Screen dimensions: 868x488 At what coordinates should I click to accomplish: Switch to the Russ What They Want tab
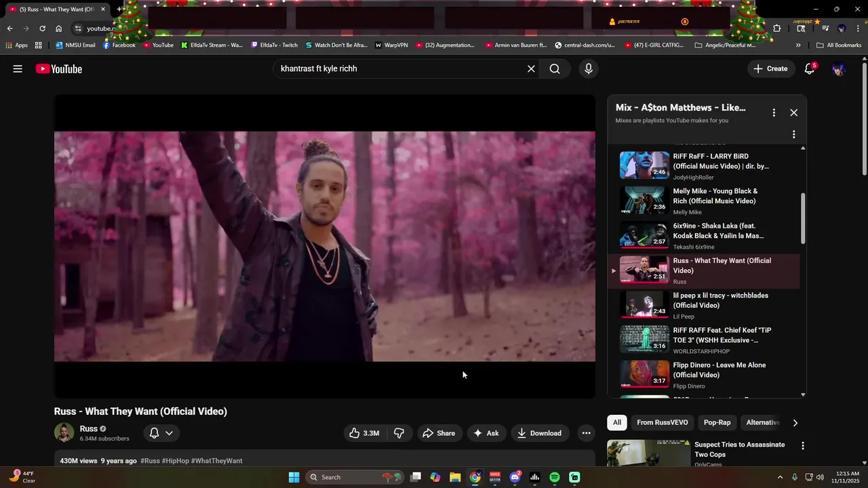point(57,9)
